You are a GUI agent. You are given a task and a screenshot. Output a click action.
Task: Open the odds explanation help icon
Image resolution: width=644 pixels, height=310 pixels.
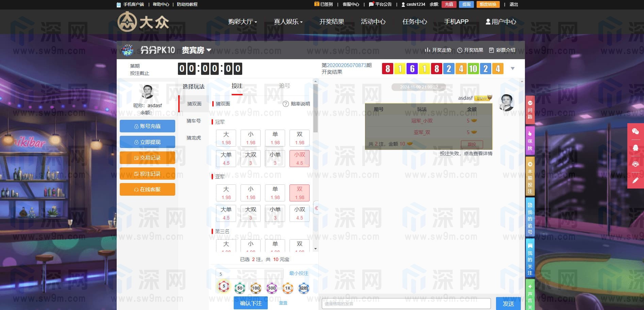pos(286,104)
